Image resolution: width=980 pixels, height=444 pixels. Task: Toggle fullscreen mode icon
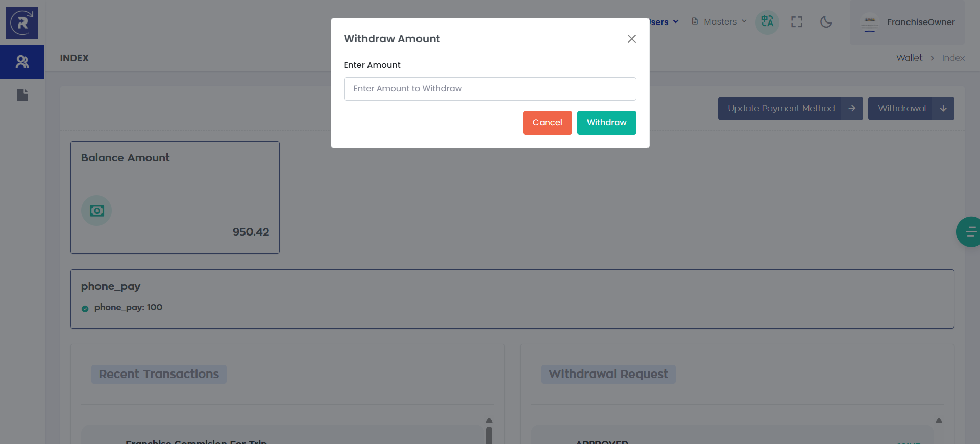pos(796,22)
